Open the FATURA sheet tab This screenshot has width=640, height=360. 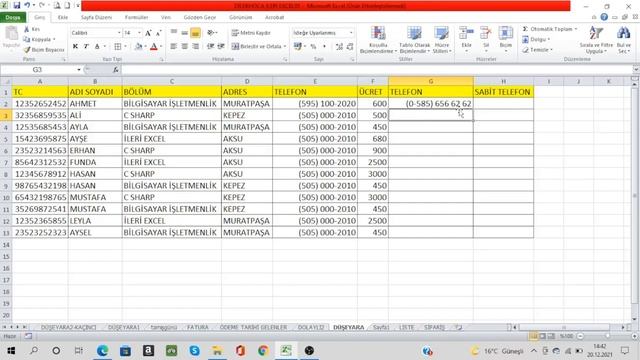pyautogui.click(x=198, y=327)
